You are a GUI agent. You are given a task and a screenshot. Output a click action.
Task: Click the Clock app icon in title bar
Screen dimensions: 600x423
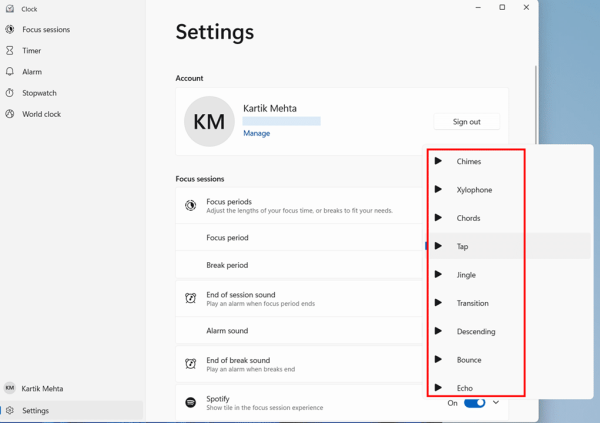10,8
